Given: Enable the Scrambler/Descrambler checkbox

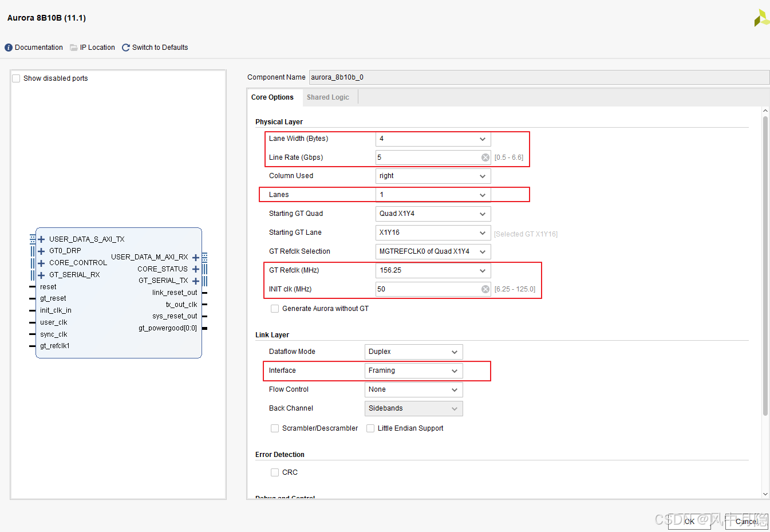Looking at the screenshot, I should click(x=275, y=428).
